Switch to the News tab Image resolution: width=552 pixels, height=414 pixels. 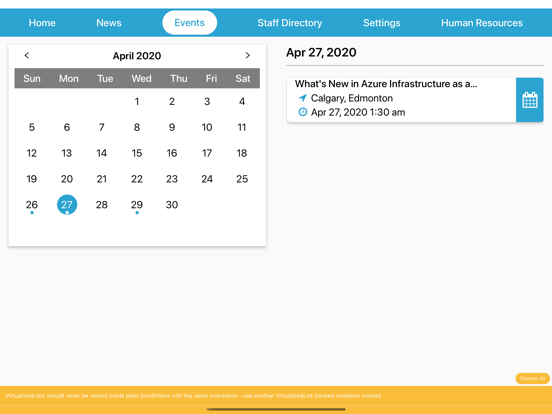click(109, 23)
